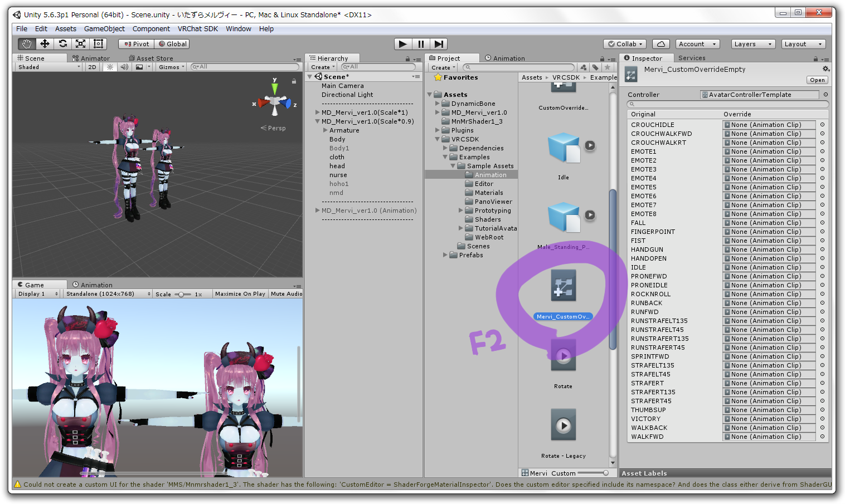Expand the DynamicBone folder
The height and width of the screenshot is (504, 845).
pos(438,104)
